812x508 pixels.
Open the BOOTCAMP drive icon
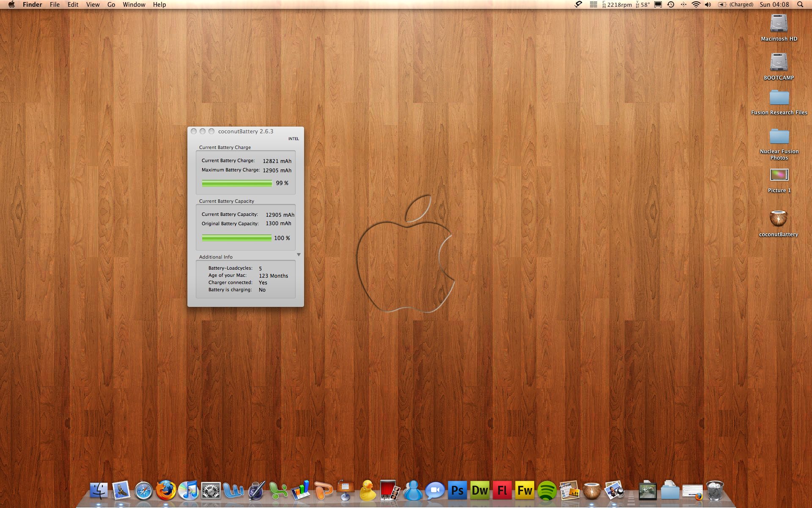click(x=779, y=62)
